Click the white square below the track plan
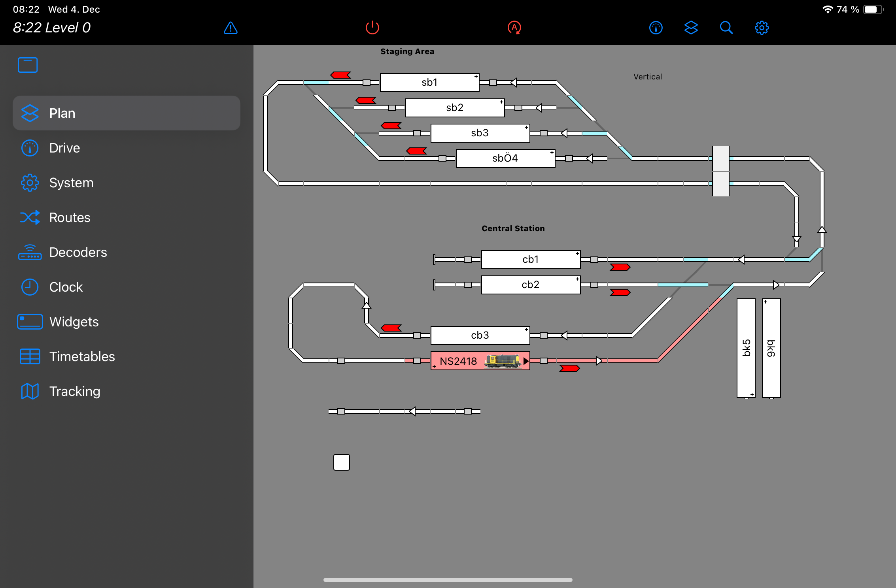 point(342,462)
